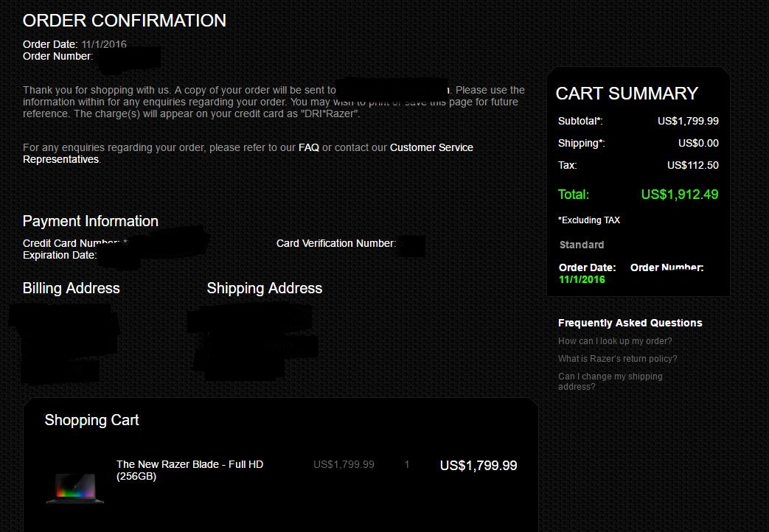This screenshot has width=769, height=532.
Task: Click the Order Confirmation page title
Action: click(125, 21)
